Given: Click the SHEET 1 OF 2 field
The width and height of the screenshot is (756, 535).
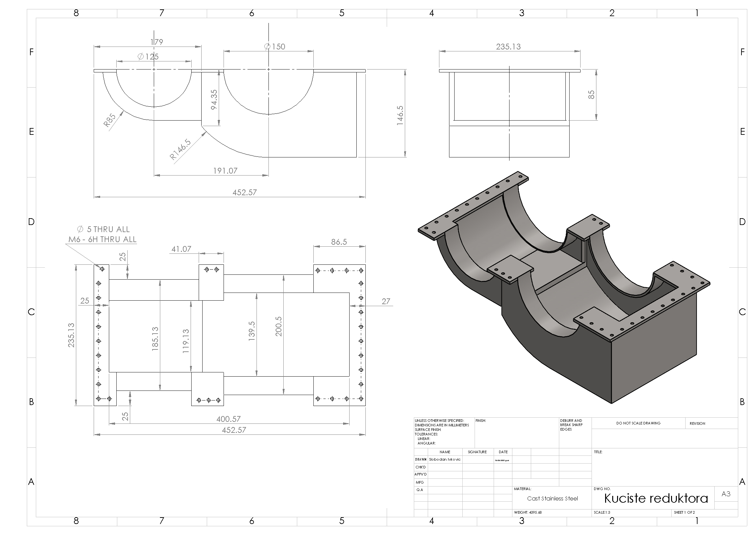Looking at the screenshot, I should (684, 513).
